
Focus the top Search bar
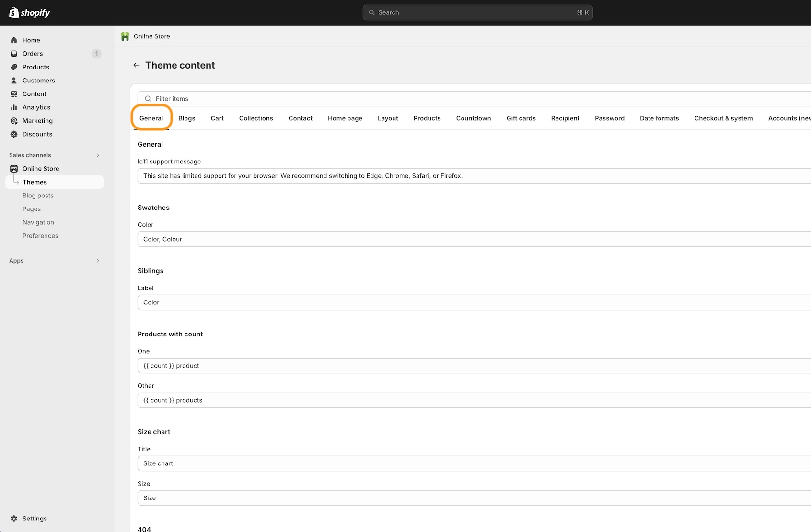[x=477, y=12]
